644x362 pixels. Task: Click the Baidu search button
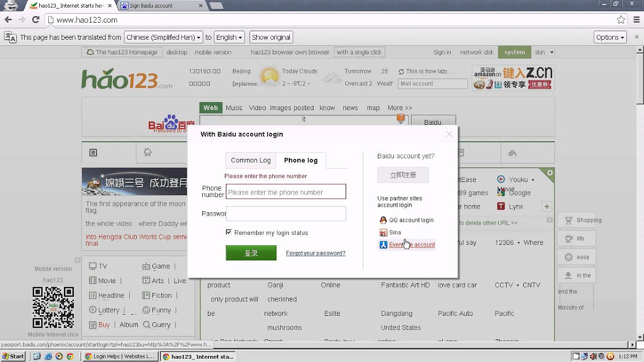click(x=434, y=122)
